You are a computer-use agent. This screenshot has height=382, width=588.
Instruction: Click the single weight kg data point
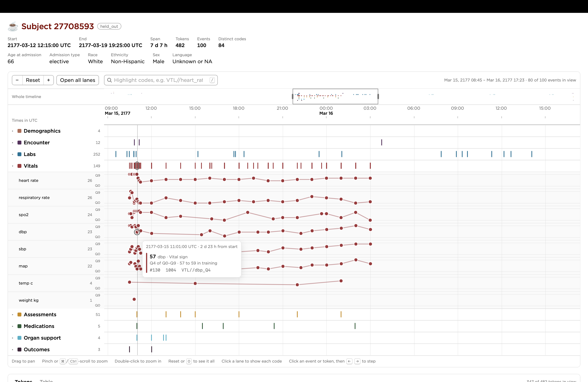[134, 299]
